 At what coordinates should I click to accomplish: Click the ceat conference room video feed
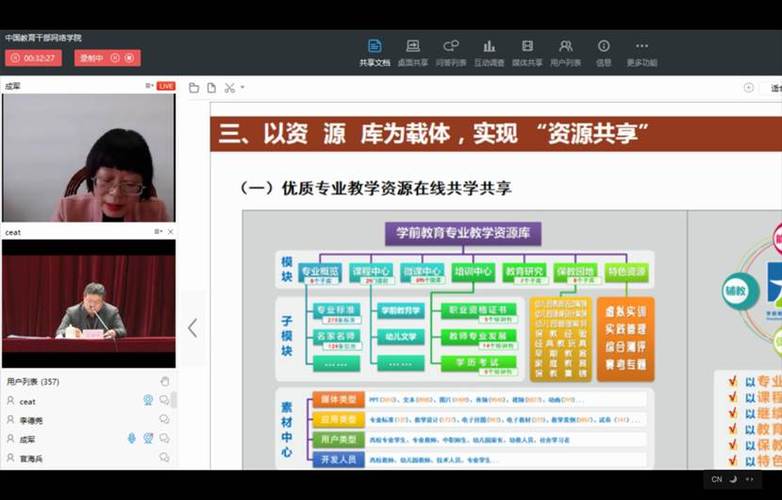pos(89,304)
